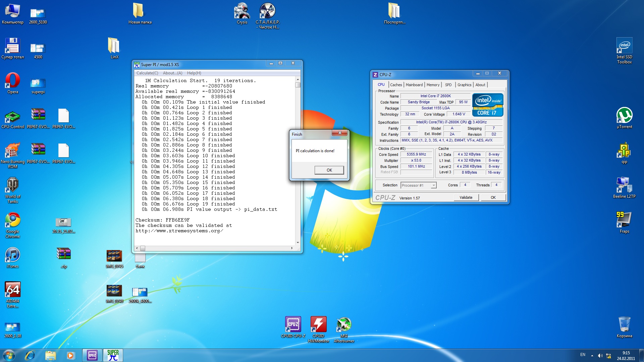644x362 pixels.
Task: Launch World of Tanks shortcut
Action: click(12, 190)
